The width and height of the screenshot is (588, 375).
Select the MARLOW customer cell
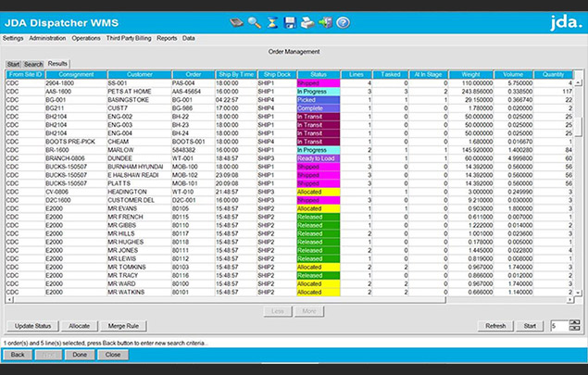pos(140,150)
